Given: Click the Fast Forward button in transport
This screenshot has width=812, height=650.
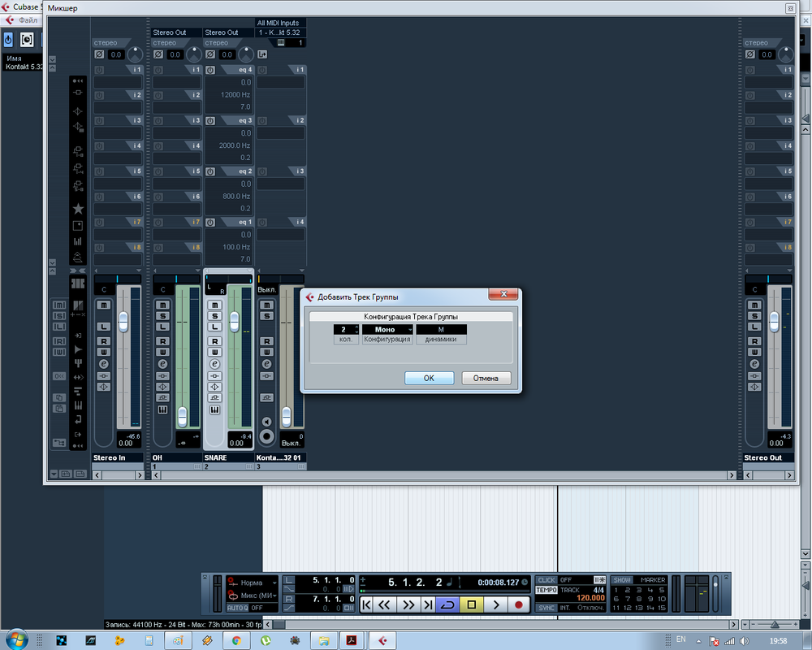Looking at the screenshot, I should point(408,604).
